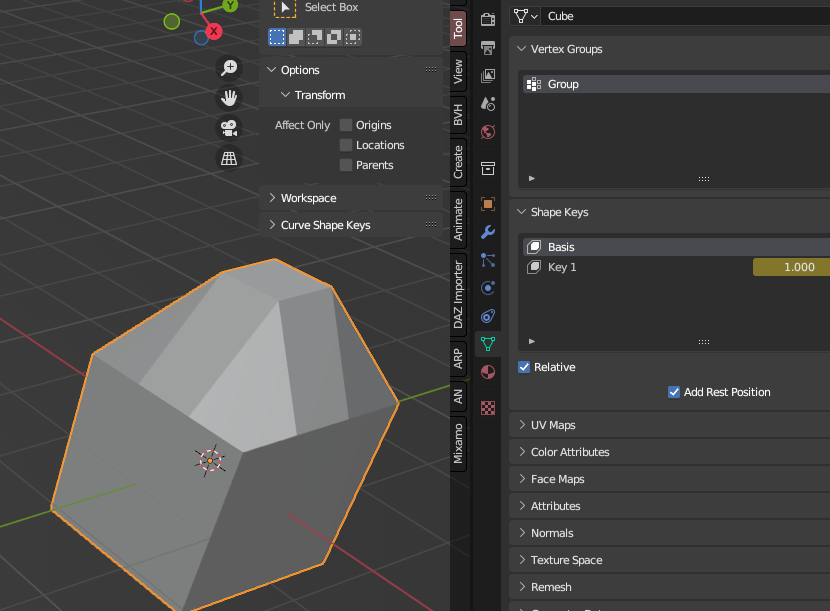Uncheck Add Rest Position
Screen dimensions: 830x611
point(673,392)
